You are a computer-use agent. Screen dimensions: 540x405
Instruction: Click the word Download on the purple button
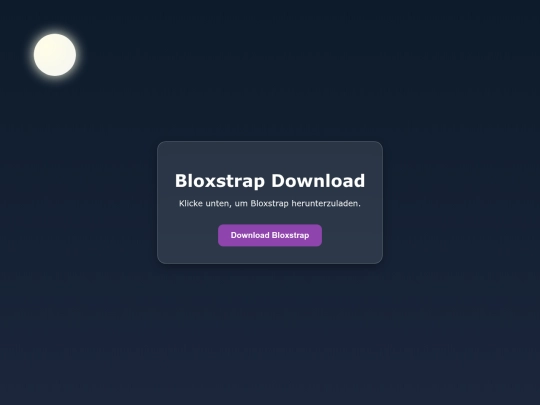pyautogui.click(x=250, y=235)
